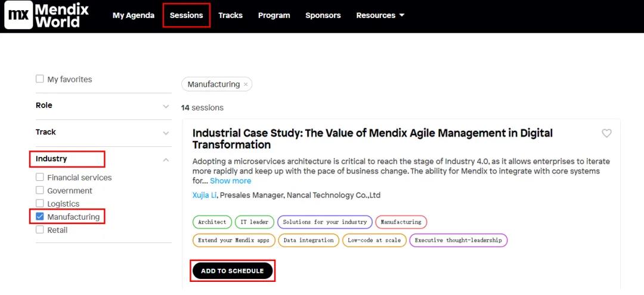This screenshot has width=644, height=295.
Task: Open speaker Xujia Li's profile link
Action: [205, 195]
